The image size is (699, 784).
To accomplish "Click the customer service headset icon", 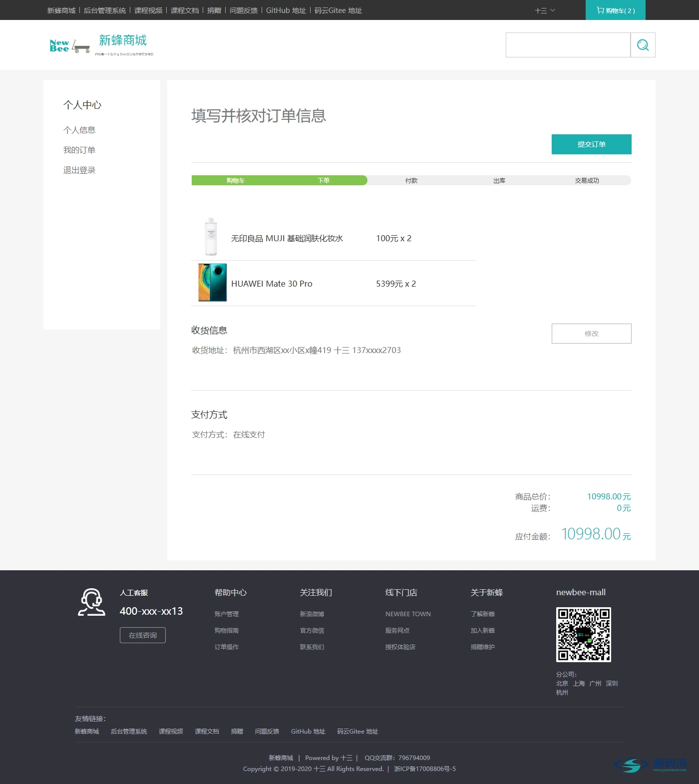I will point(91,602).
